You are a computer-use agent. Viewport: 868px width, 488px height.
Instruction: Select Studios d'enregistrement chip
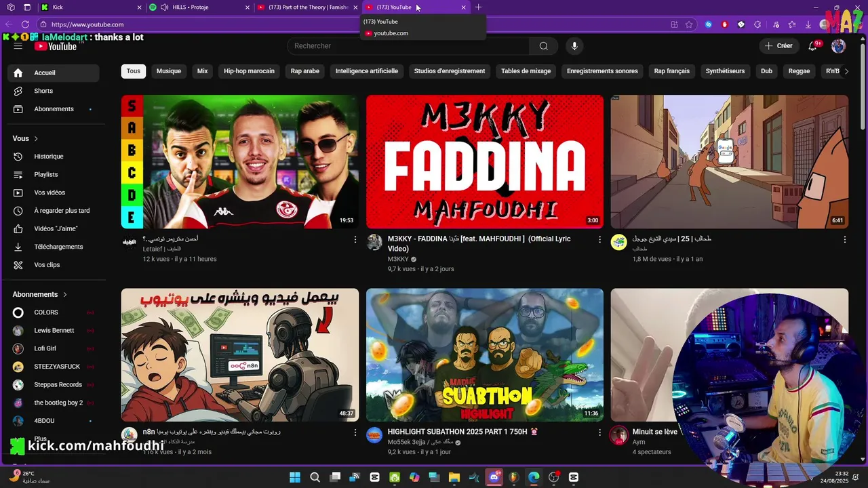click(450, 71)
